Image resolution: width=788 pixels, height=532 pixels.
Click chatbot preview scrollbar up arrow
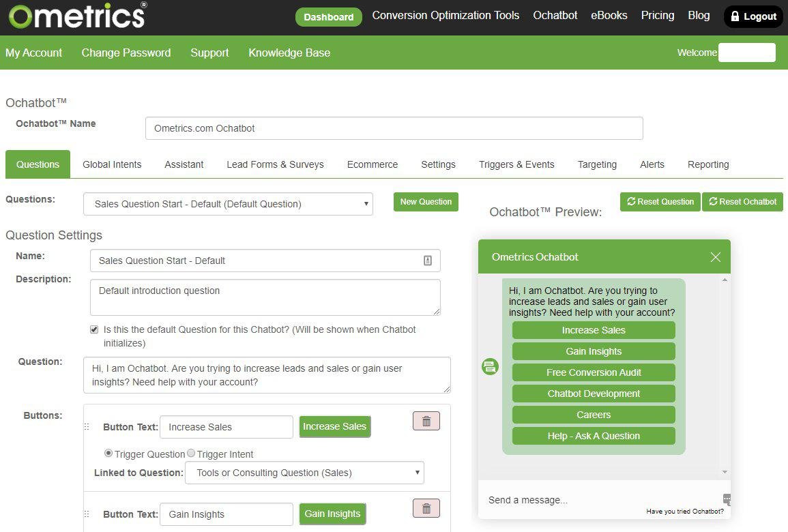725,280
